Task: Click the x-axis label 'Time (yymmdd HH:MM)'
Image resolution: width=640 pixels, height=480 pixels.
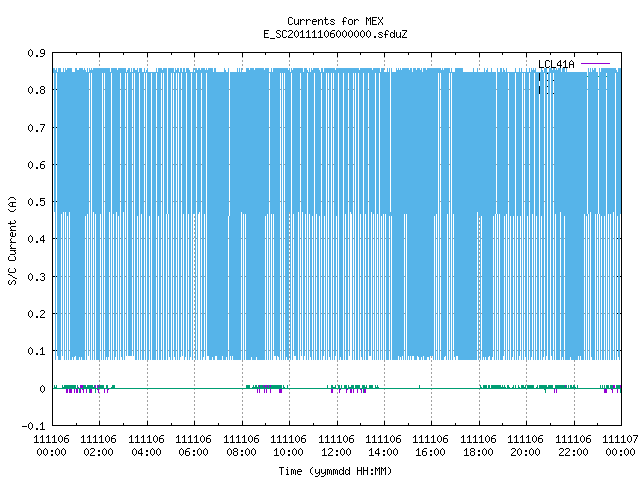Action: point(335,471)
